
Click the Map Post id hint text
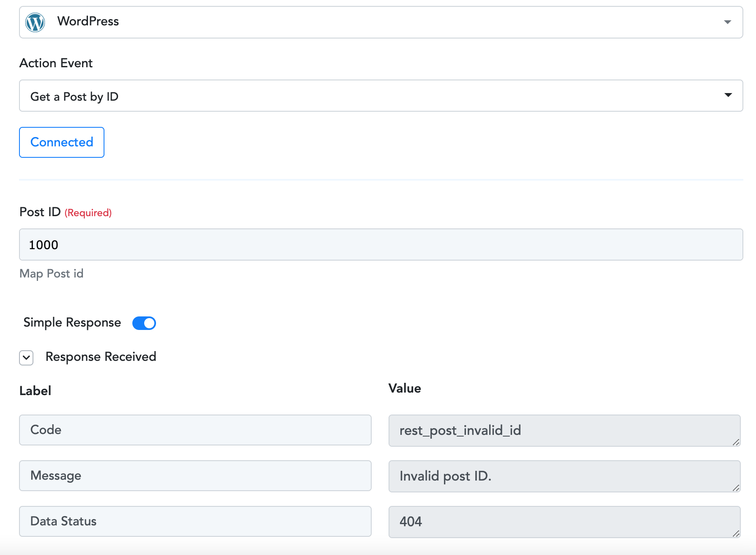[x=52, y=274]
